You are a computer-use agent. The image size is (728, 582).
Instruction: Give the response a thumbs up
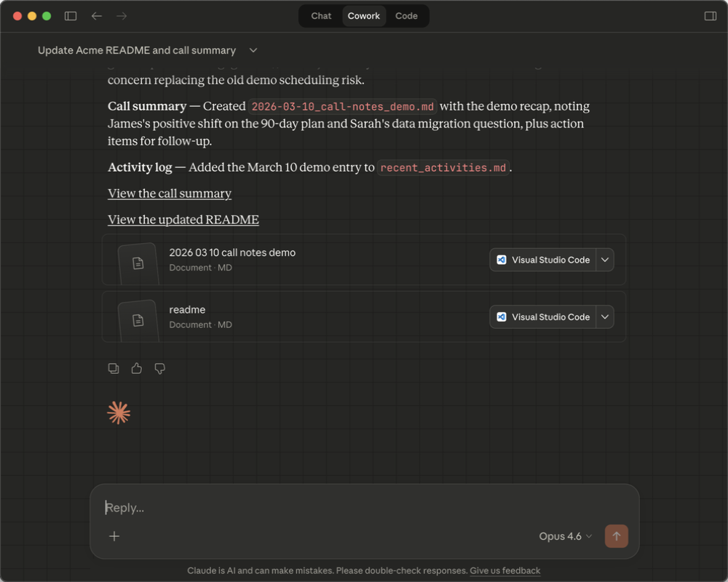(137, 369)
